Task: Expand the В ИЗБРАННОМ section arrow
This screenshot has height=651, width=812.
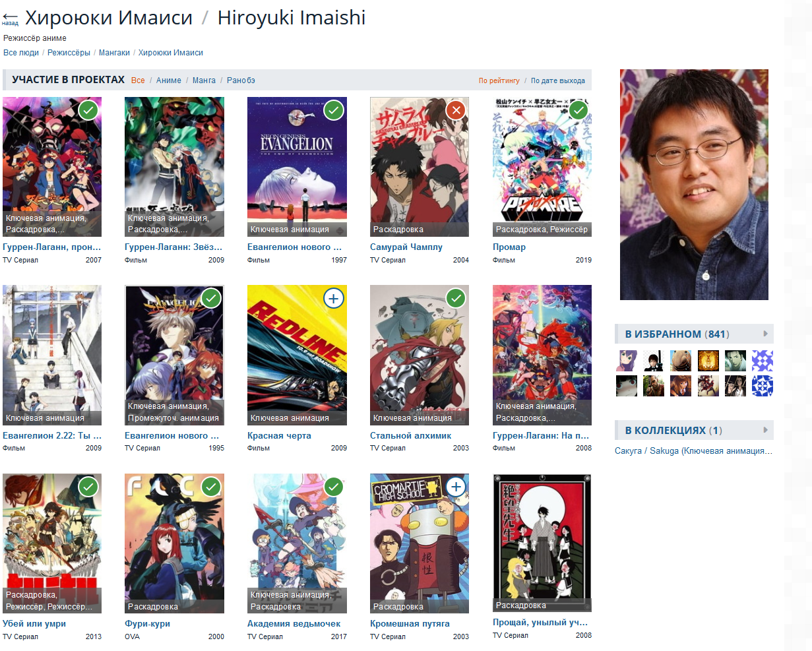Action: tap(765, 334)
